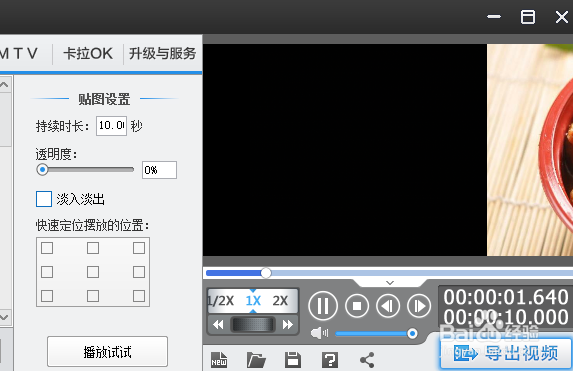Click the 持续时长 duration input field
This screenshot has width=573, height=371.
(111, 126)
